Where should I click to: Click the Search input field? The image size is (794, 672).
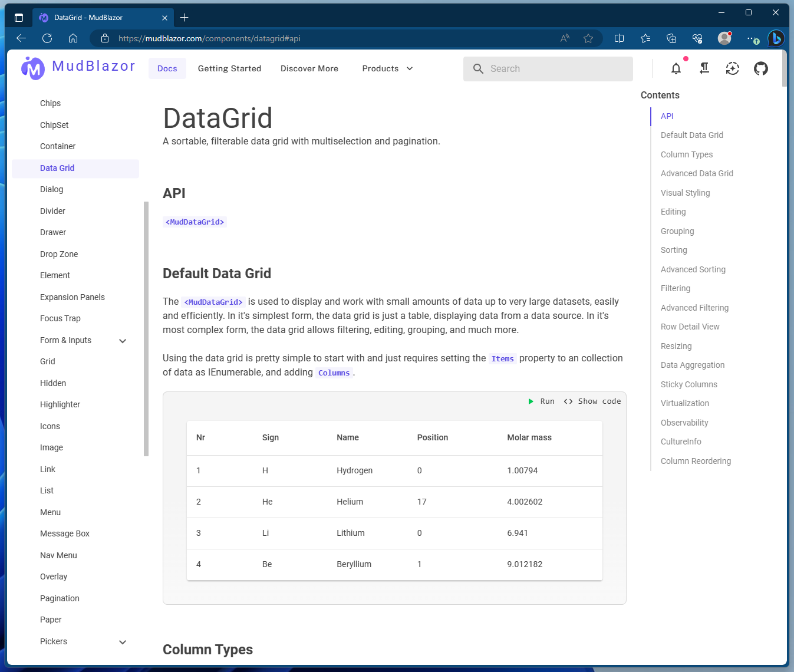tap(548, 68)
